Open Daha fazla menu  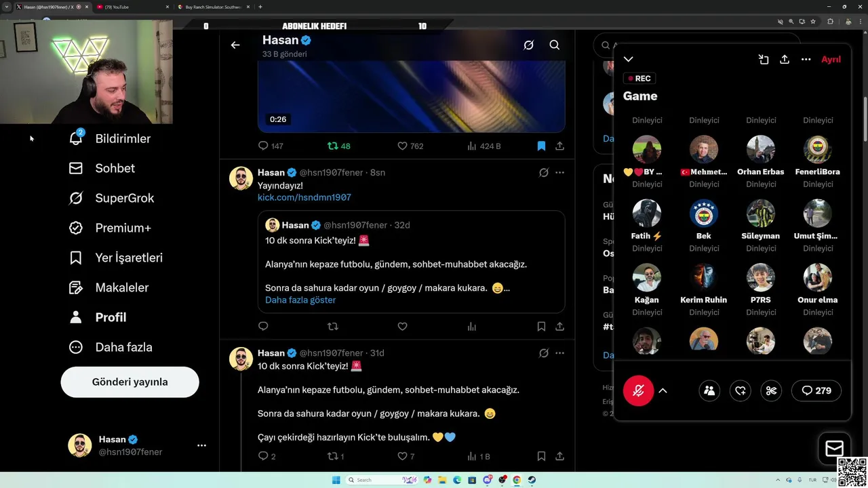[111, 347]
